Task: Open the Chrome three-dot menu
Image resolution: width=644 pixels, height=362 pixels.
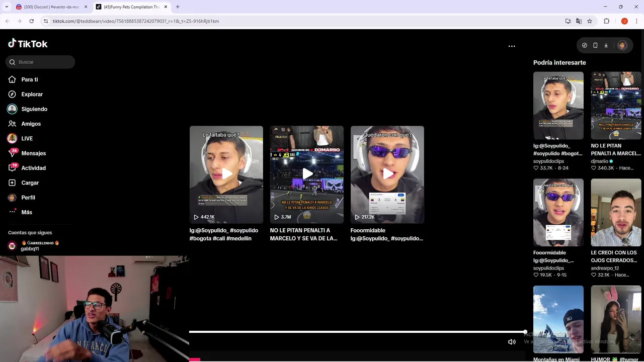Action: [636, 21]
